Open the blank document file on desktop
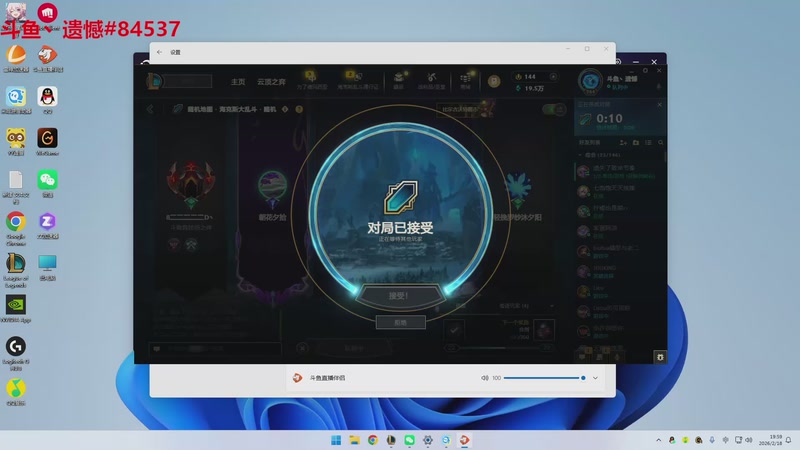Image resolution: width=800 pixels, height=450 pixels. coord(16,187)
